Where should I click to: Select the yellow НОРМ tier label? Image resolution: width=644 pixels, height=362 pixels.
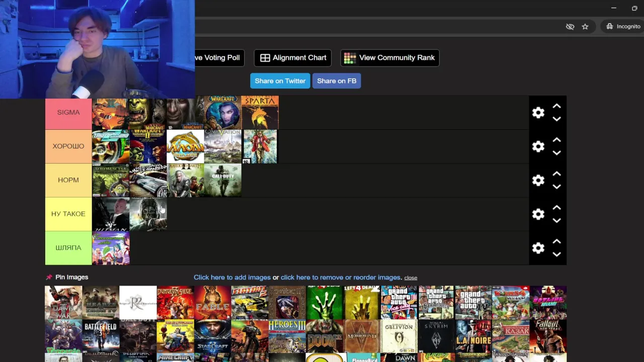(68, 180)
